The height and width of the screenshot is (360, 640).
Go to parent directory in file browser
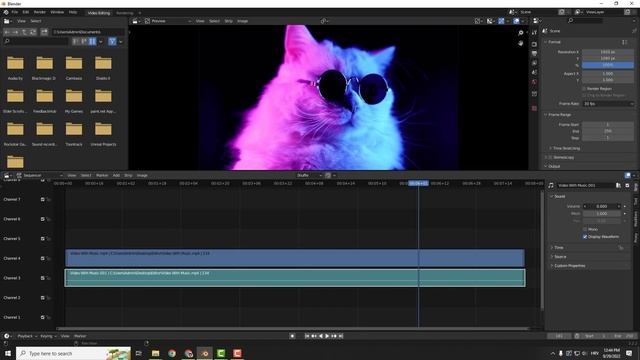[x=24, y=32]
